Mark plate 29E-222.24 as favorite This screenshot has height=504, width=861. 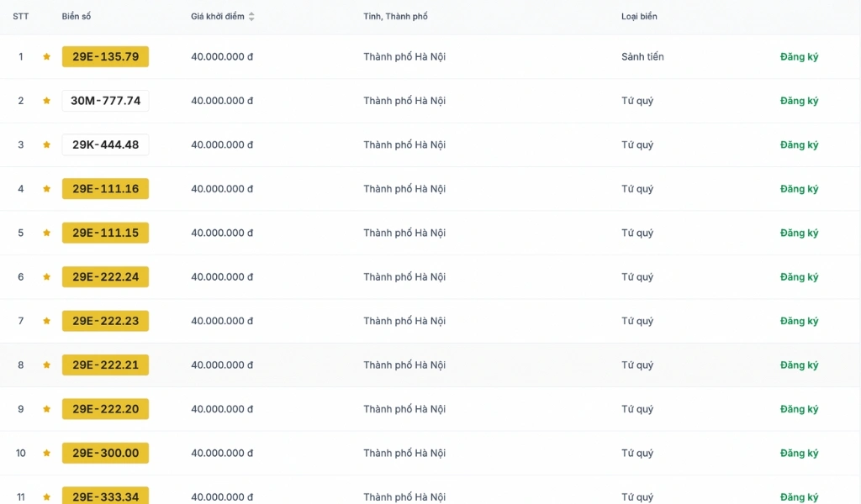(47, 277)
